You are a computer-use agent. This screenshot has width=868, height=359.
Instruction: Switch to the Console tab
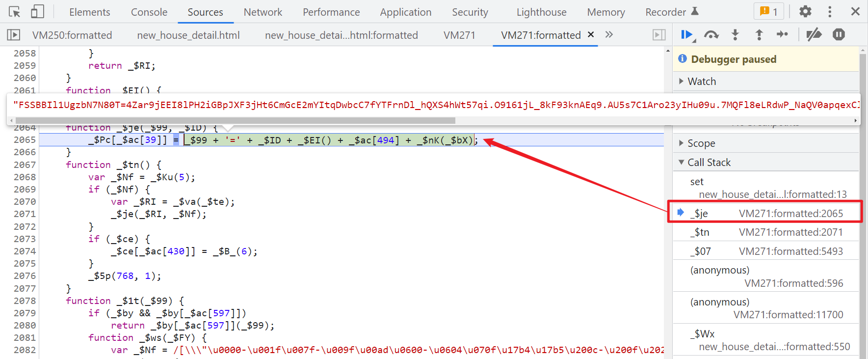149,12
